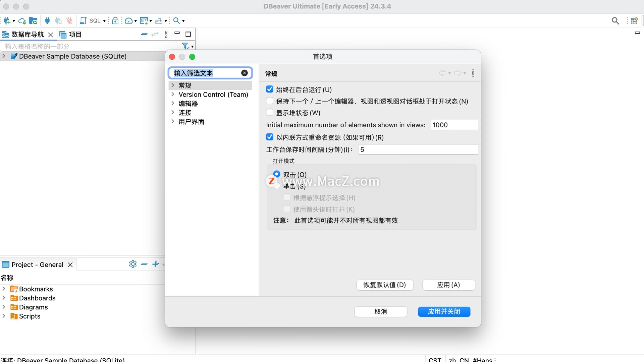Click the Project panel plus create icon
The width and height of the screenshot is (644, 362).
(x=155, y=264)
